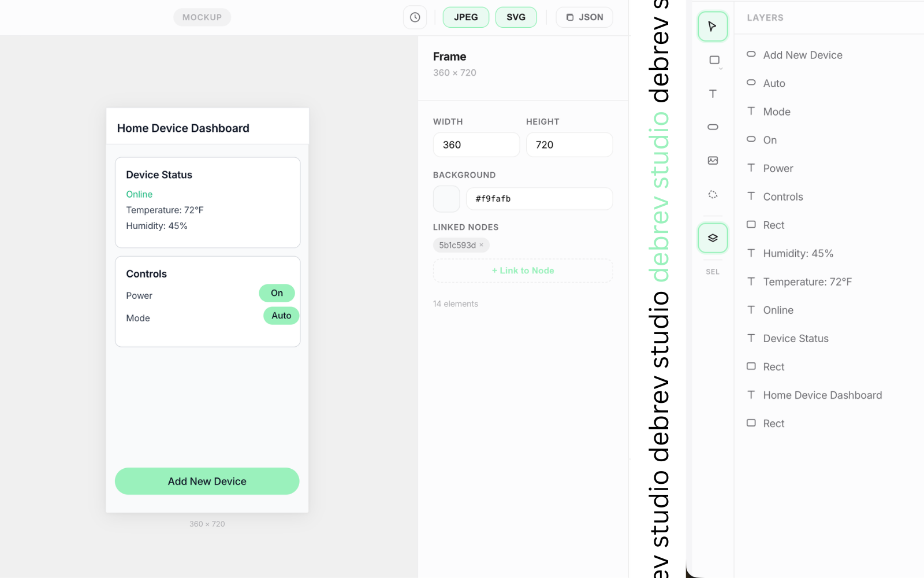The image size is (924, 578).
Task: Remove linked node 5b1c593d
Action: 481,245
